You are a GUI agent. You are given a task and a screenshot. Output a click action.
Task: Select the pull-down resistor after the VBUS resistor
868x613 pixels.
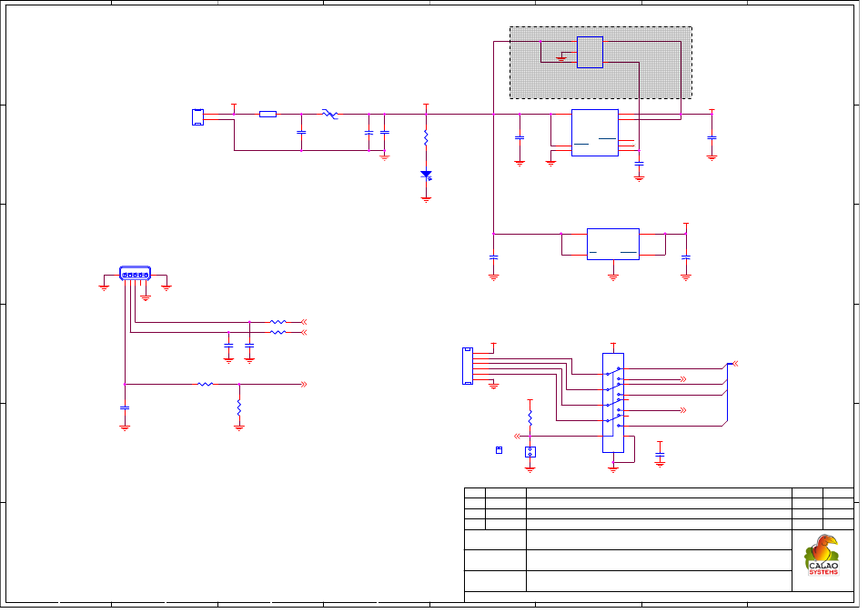coord(239,408)
